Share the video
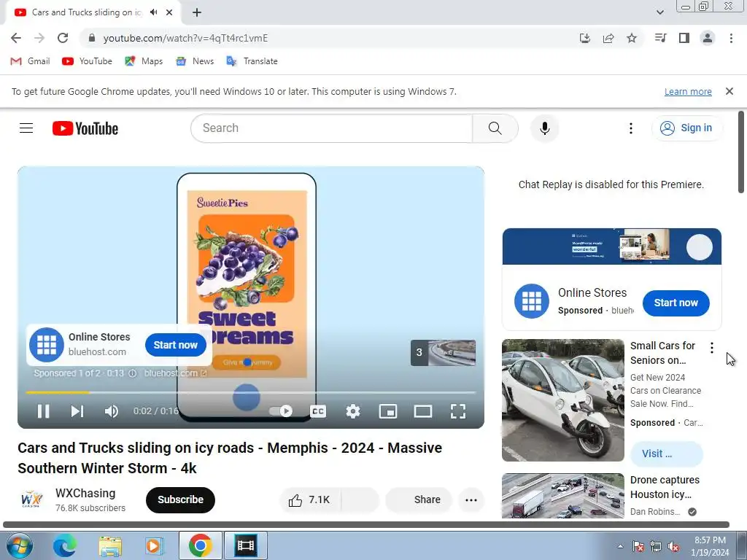Viewport: 747px width, 560px height. click(419, 499)
